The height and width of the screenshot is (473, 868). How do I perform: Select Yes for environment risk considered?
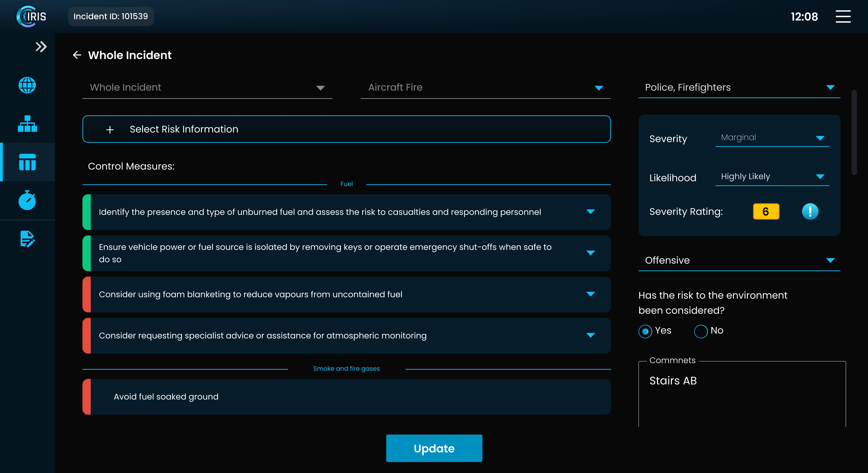tap(645, 331)
